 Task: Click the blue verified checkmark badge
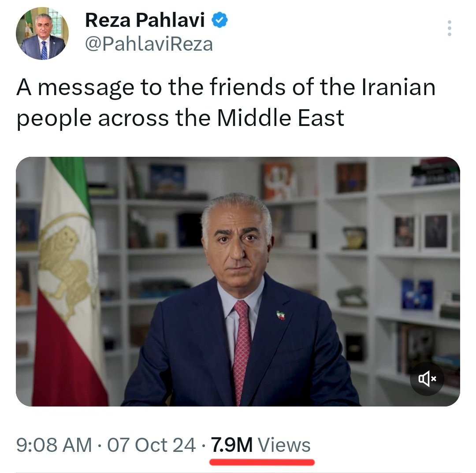pos(219,20)
